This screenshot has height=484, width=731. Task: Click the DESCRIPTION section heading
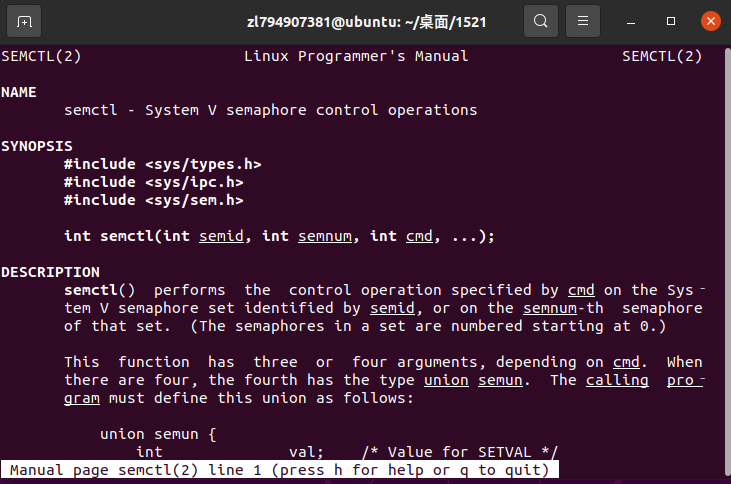pyautogui.click(x=50, y=272)
